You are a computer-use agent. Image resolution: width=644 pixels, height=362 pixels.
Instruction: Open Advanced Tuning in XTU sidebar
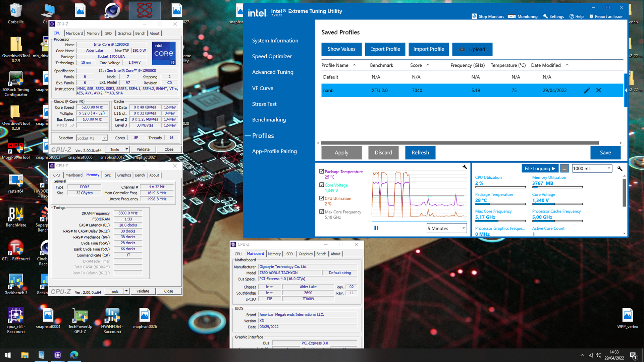click(x=273, y=72)
